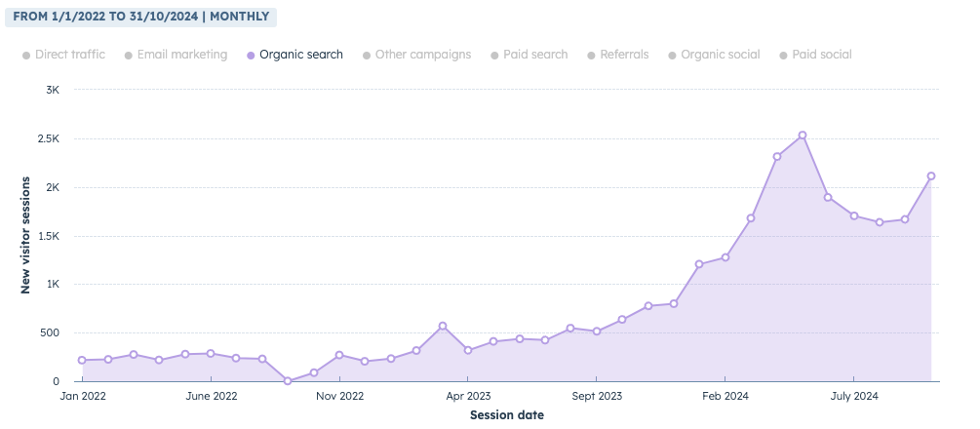Click the July 2024 data point
The width and height of the screenshot is (980, 429).
click(x=854, y=215)
